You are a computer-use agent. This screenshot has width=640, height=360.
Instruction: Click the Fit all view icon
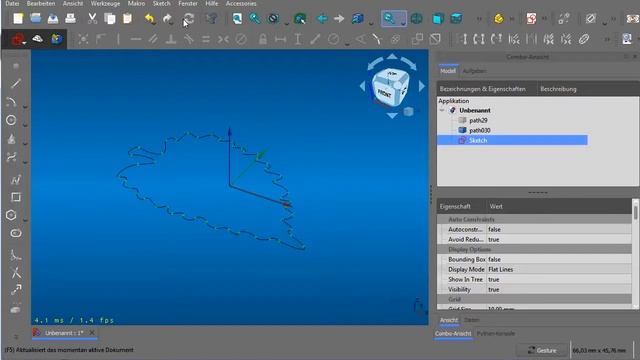pyautogui.click(x=237, y=18)
